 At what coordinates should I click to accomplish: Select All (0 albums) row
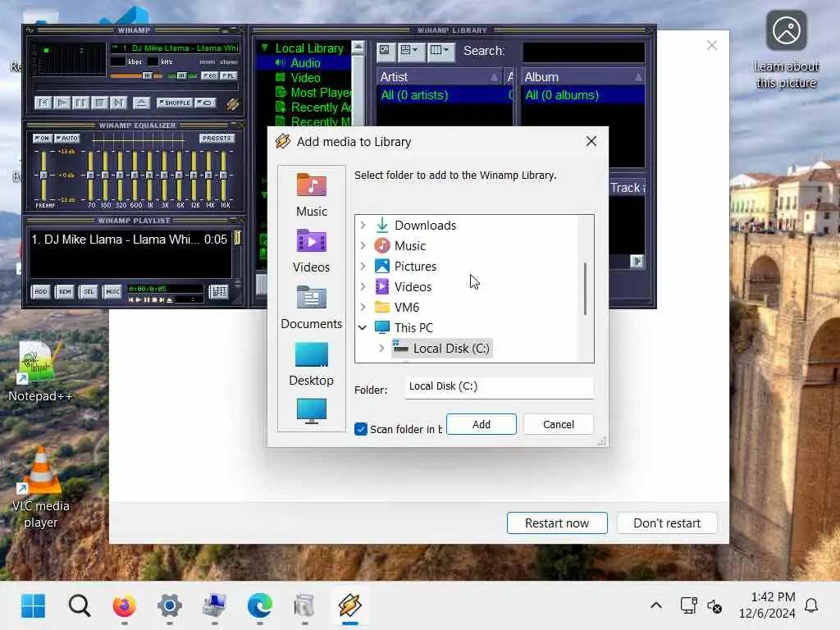[583, 95]
